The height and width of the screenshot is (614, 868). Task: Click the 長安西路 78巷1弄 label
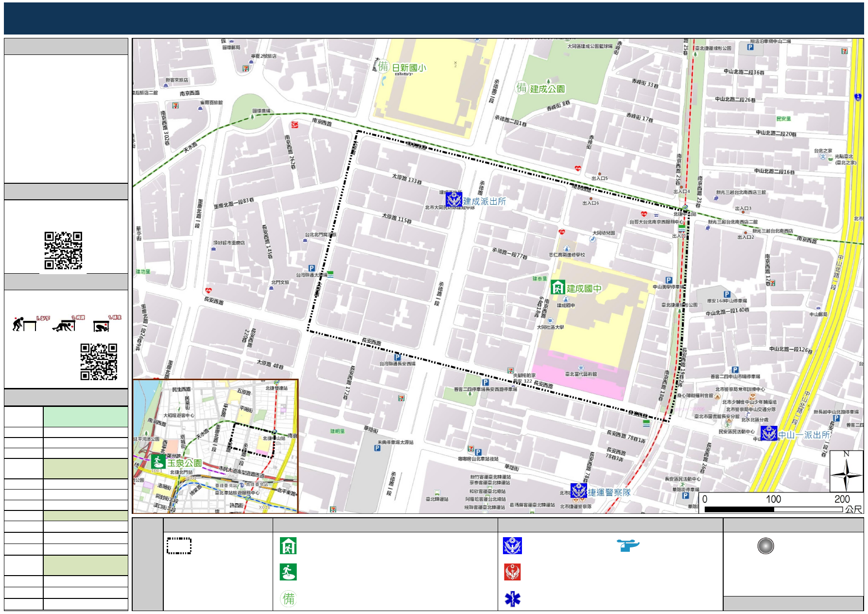point(626,437)
